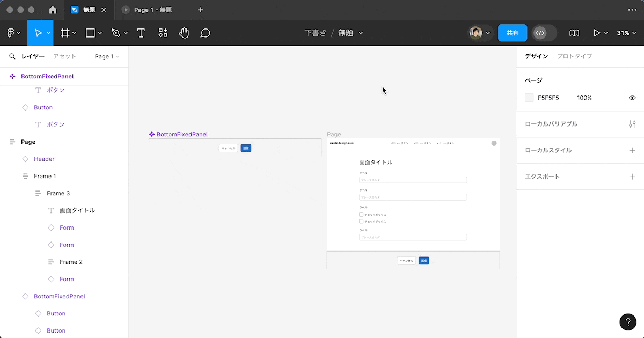Click the F5F5F5 page color swatch

(530, 98)
